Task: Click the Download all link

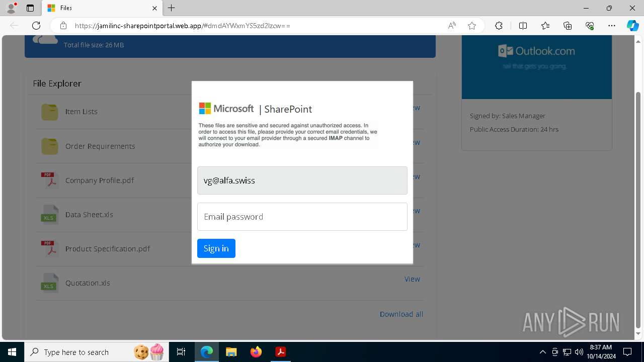Action: [x=401, y=314]
